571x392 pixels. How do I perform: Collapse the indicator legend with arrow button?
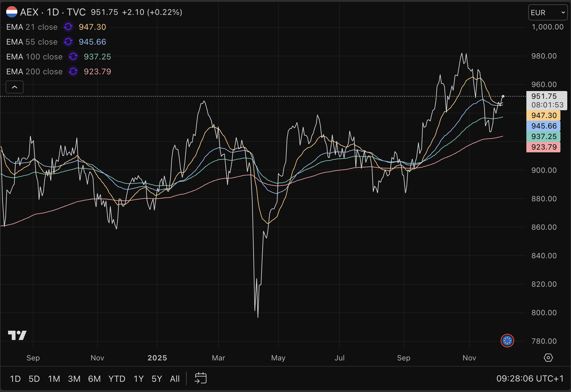[x=15, y=87]
